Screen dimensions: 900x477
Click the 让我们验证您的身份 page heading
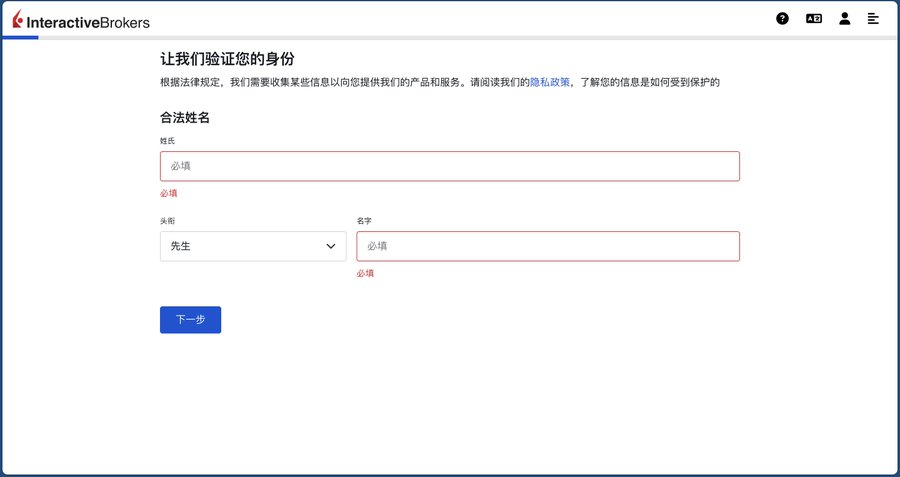pyautogui.click(x=227, y=59)
